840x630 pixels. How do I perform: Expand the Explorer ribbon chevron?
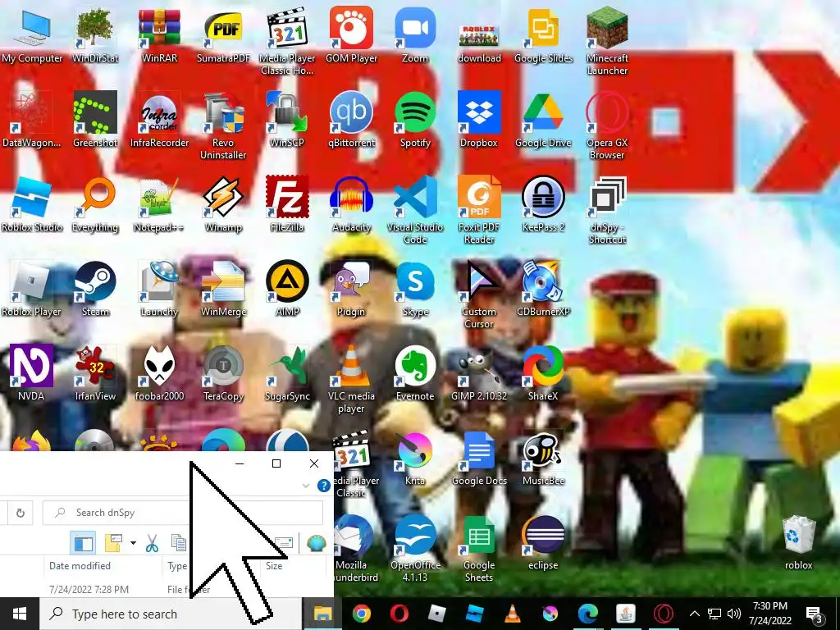coord(306,486)
